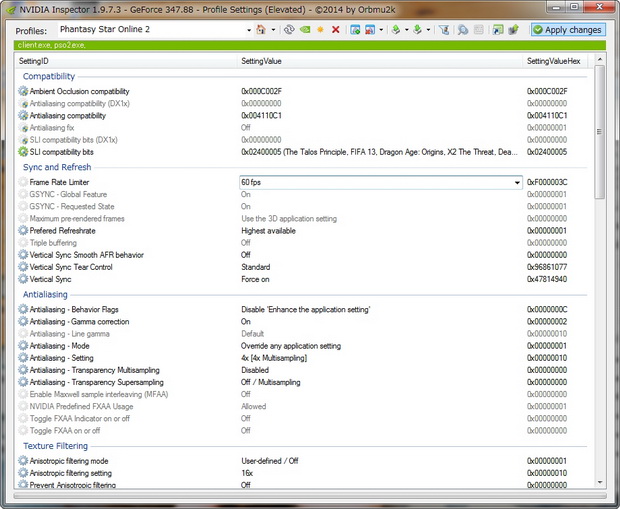Image resolution: width=620 pixels, height=509 pixels.
Task: Click the horizontal scrollbar at window bottom
Action: (310, 496)
